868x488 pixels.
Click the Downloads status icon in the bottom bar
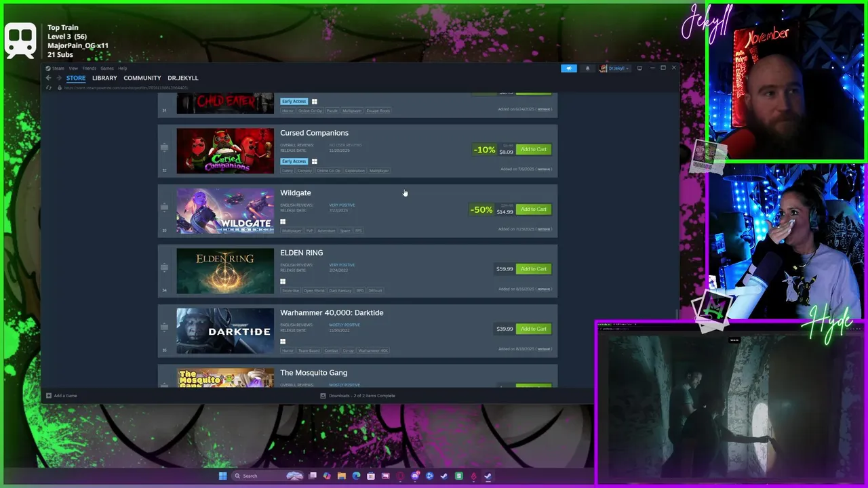pos(323,396)
